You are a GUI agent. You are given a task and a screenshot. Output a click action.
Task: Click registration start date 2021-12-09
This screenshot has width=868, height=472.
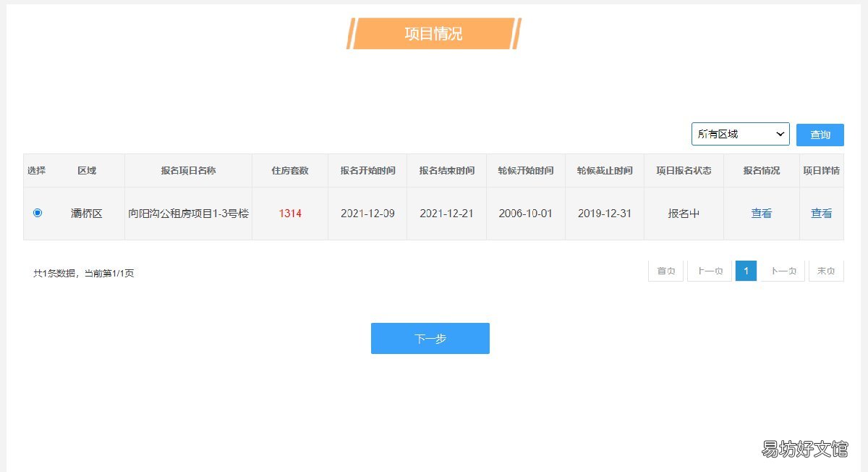(x=367, y=214)
